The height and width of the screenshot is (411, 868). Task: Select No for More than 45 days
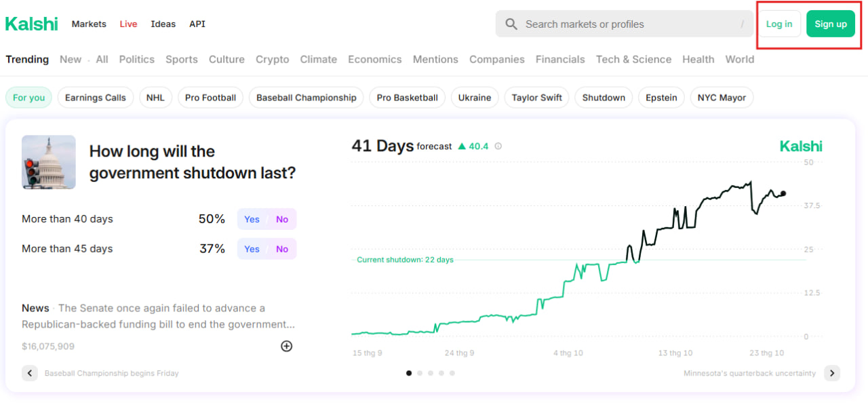[x=282, y=249]
